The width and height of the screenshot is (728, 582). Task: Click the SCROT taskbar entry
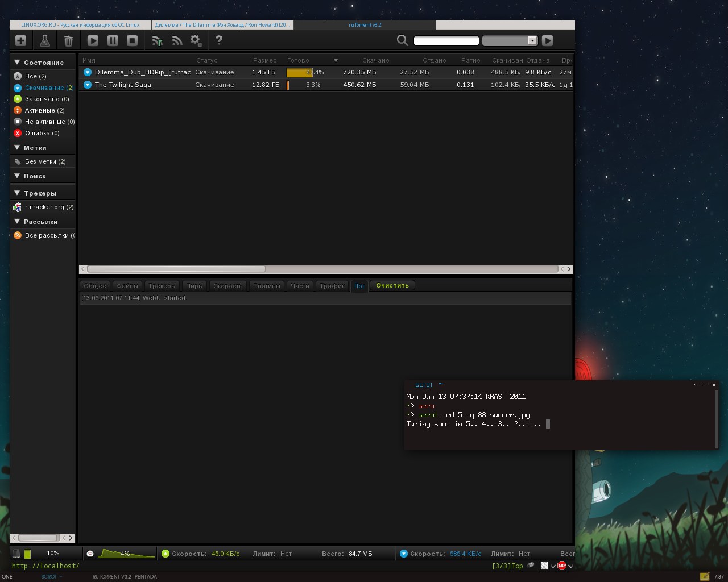pyautogui.click(x=51, y=576)
